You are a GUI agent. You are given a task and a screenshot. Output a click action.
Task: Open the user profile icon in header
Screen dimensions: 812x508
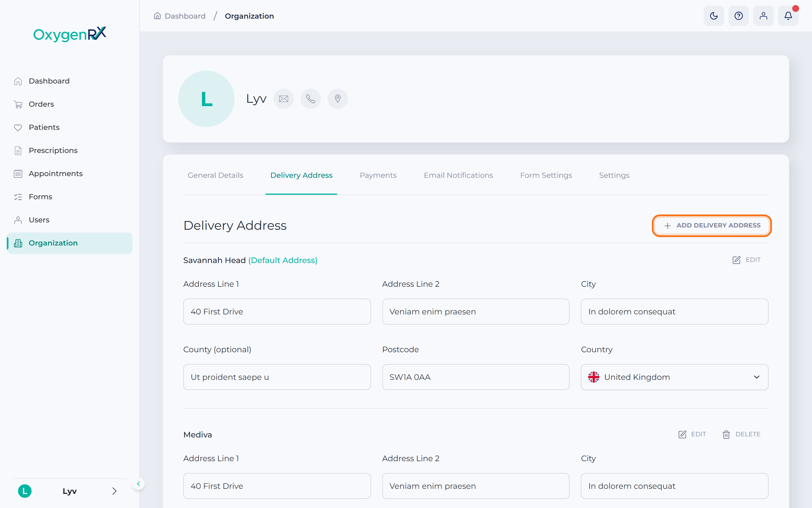(x=763, y=16)
